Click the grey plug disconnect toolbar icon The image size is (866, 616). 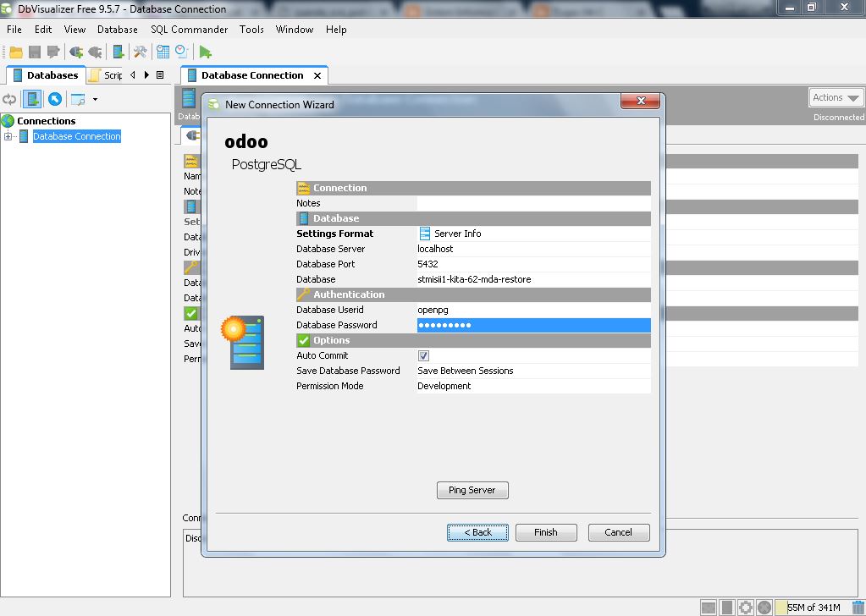(95, 52)
